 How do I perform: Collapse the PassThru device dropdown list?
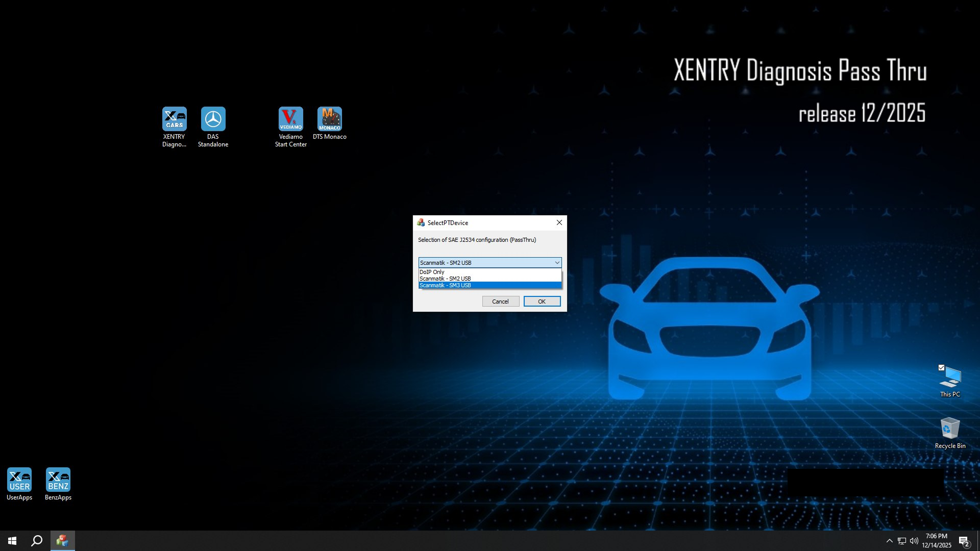[x=557, y=262]
